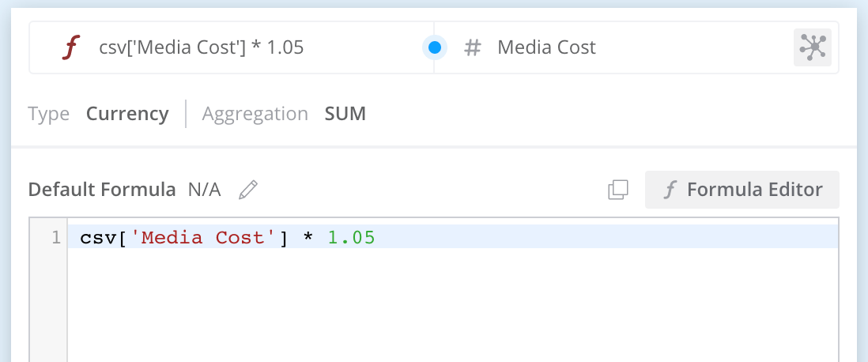Screen dimensions: 868x362
Task: Click the hash number type icon
Action: point(473,48)
